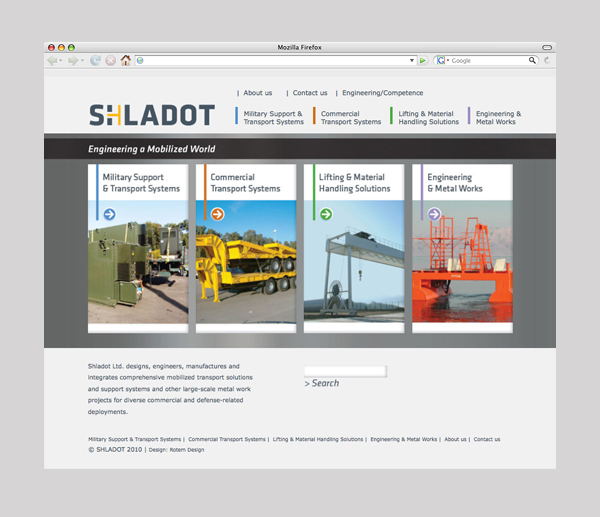The height and width of the screenshot is (517, 600).
Task: Click card title Commercial Transport Systems
Action: [x=245, y=183]
